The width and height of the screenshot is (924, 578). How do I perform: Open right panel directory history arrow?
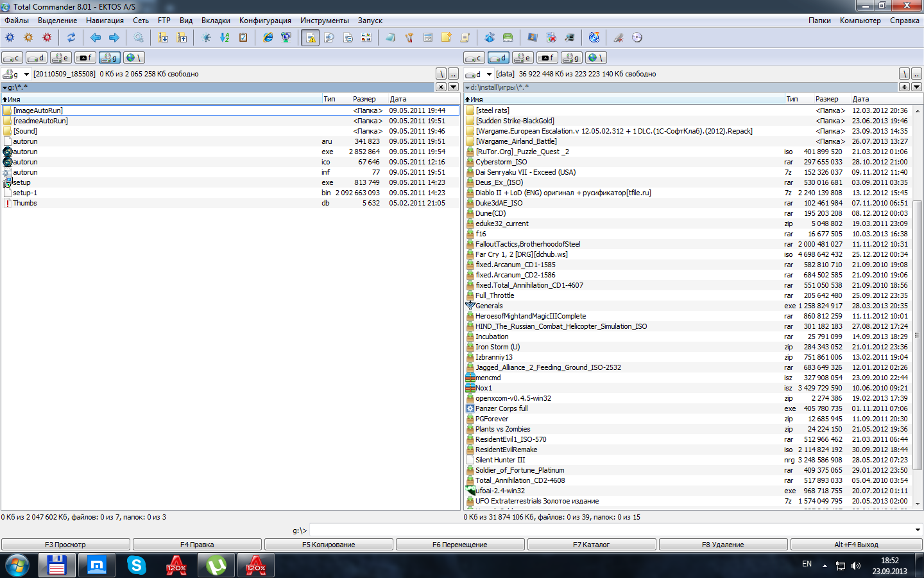pos(916,87)
